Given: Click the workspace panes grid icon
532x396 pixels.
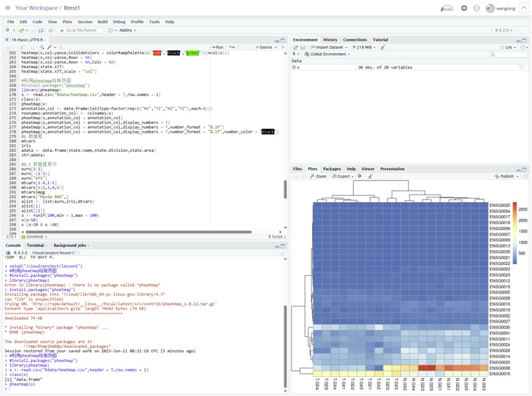Looking at the screenshot, I should pyautogui.click(x=110, y=30).
